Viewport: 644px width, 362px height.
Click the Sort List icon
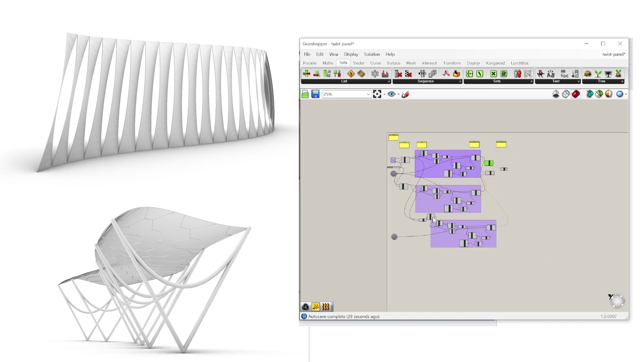point(327,74)
